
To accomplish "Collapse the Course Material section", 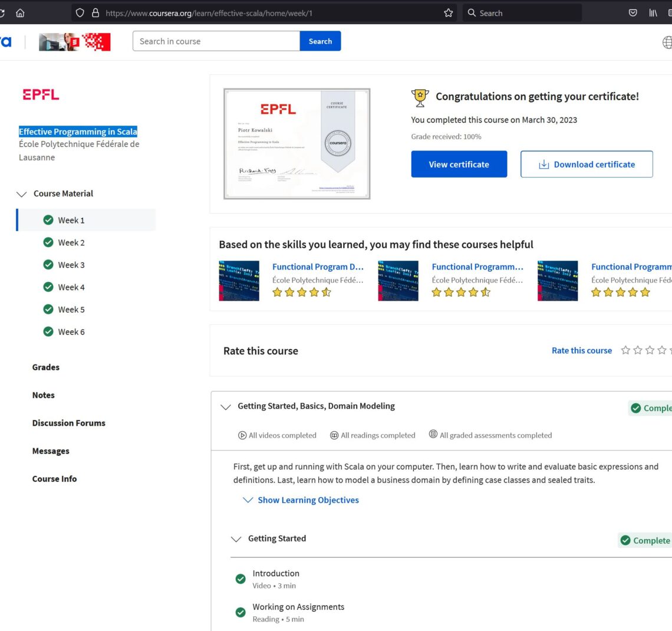I will tap(21, 194).
